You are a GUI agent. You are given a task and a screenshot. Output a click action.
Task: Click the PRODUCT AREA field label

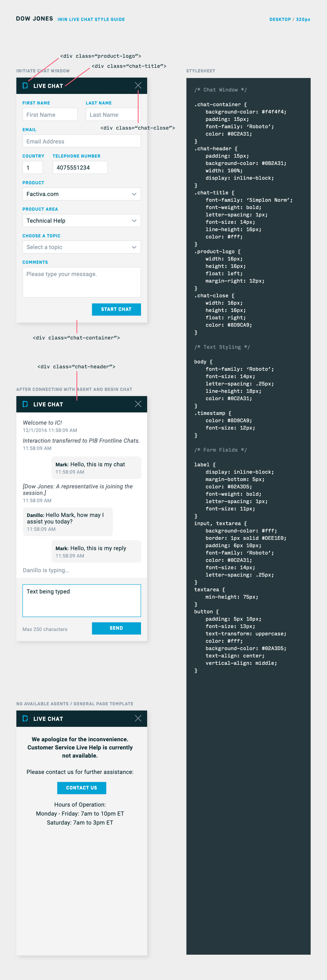[x=40, y=209]
